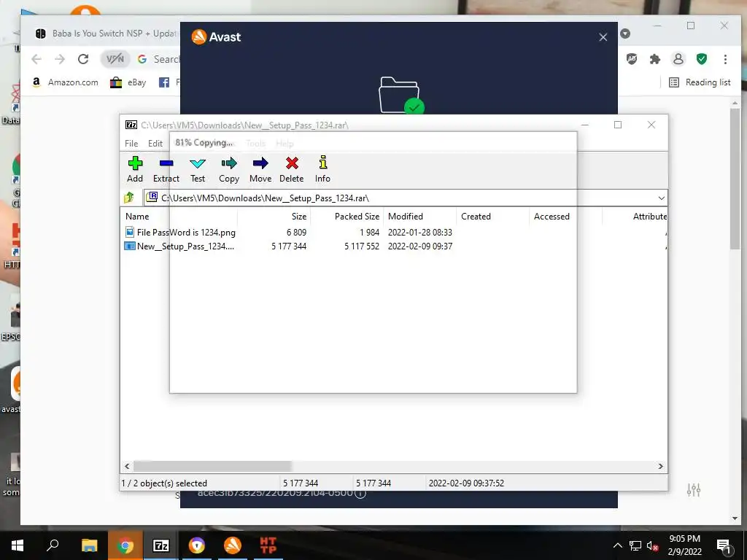The width and height of the screenshot is (747, 560).
Task: Click the left arrow of 7-Zip horizontal scrollbar
Action: point(127,466)
